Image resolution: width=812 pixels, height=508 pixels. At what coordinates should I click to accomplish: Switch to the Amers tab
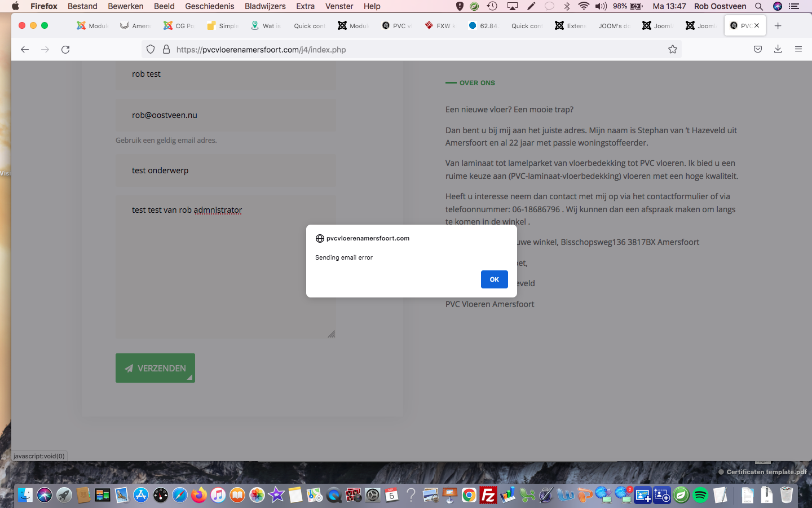tap(136, 25)
